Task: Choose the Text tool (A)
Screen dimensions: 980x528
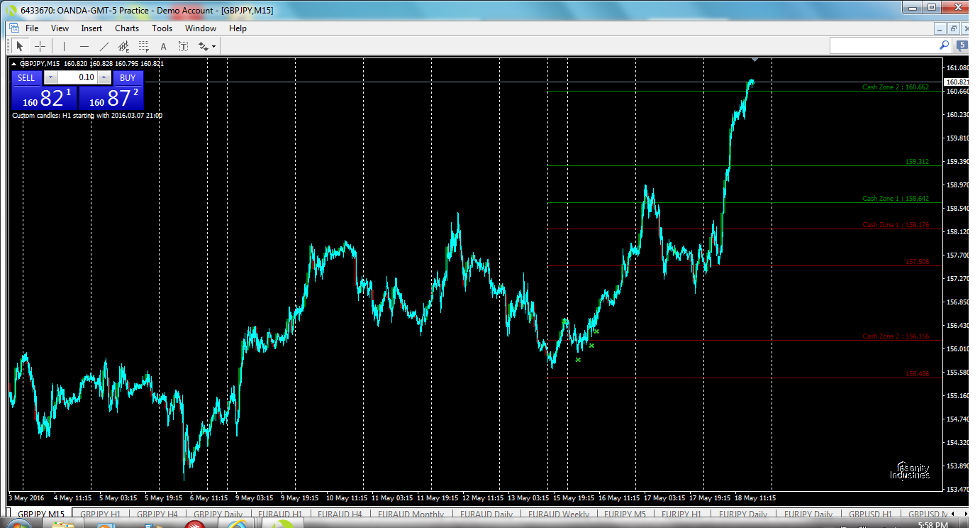Action: tap(164, 46)
